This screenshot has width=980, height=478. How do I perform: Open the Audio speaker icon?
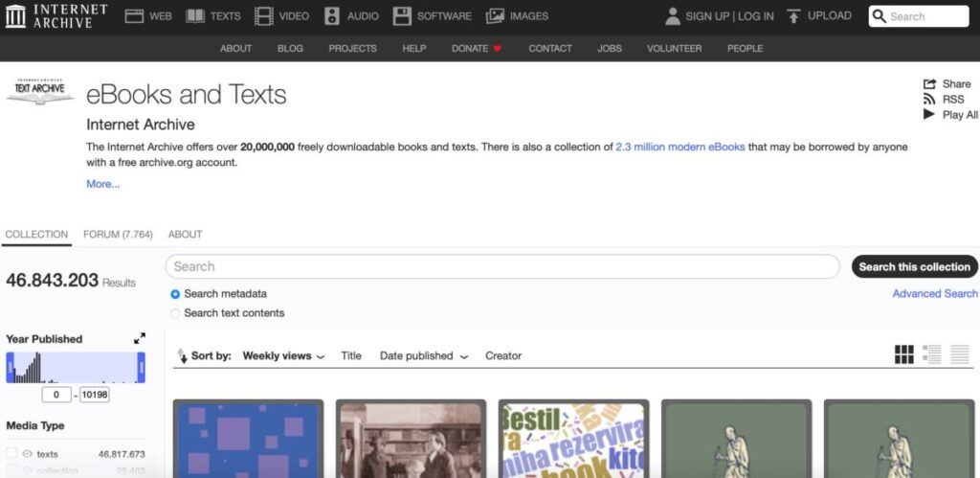(332, 16)
